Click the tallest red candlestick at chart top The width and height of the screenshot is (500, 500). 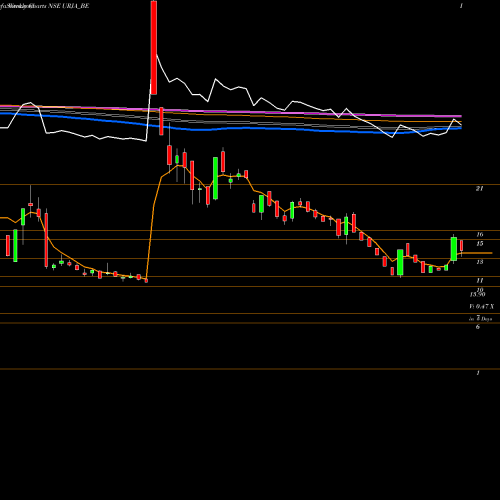click(154, 47)
